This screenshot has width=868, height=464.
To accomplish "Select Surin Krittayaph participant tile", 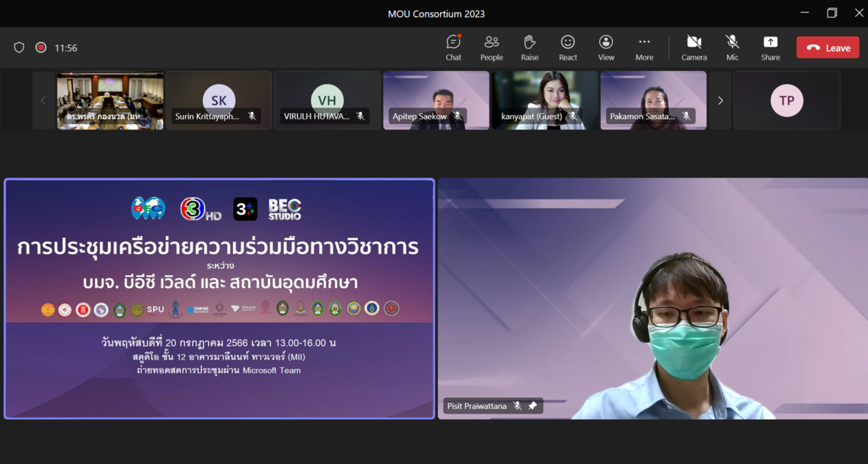I will pyautogui.click(x=219, y=101).
